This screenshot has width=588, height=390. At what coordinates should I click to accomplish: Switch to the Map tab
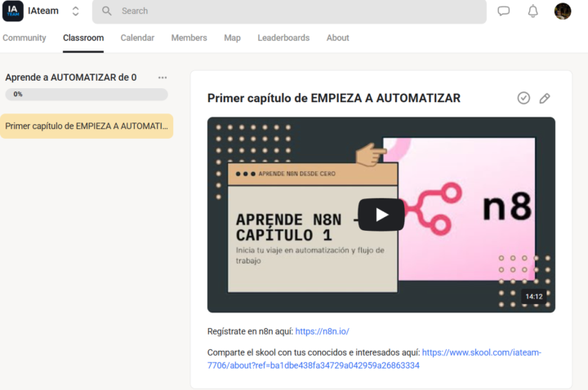point(232,38)
